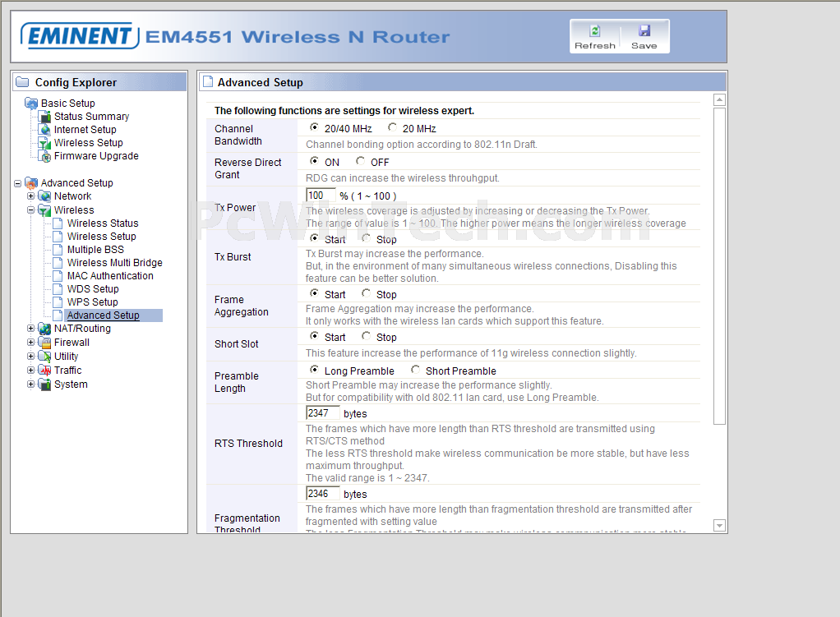
Task: Choose Long Preamble option
Action: (314, 370)
